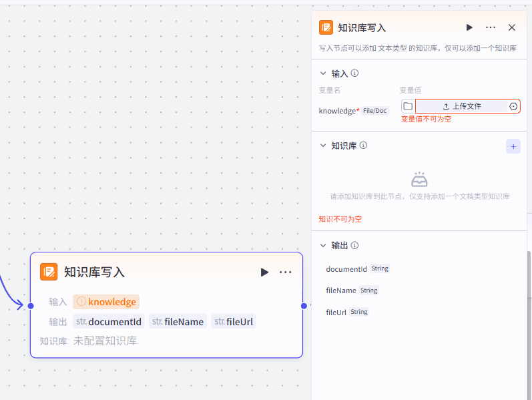The height and width of the screenshot is (400, 532).
Task: Click the info icon next to 知识库
Action: [363, 146]
